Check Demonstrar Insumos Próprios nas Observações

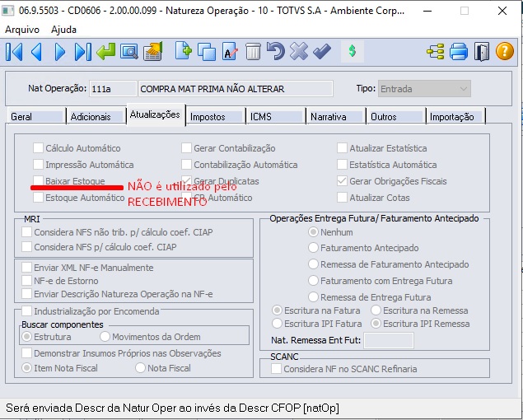pyautogui.click(x=26, y=353)
